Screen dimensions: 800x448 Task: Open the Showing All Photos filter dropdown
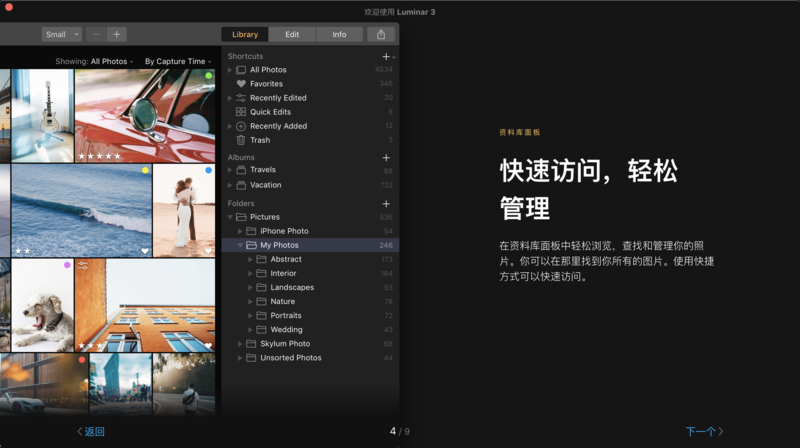[x=94, y=61]
